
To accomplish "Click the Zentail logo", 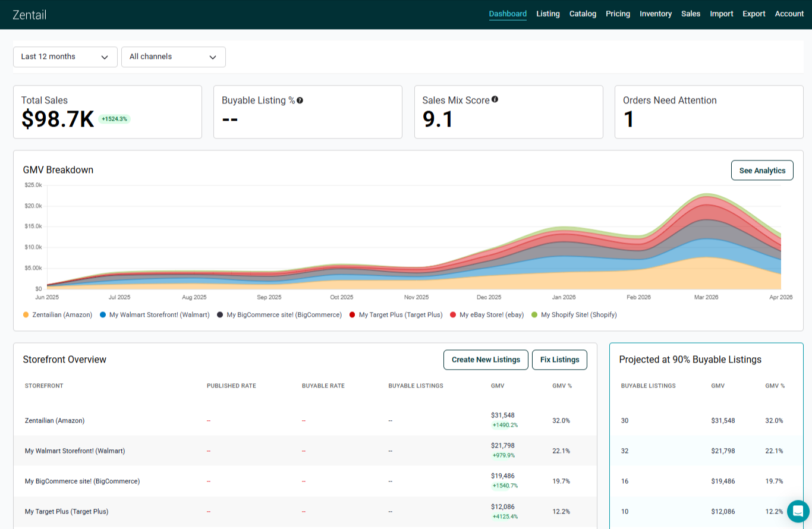I will click(x=29, y=14).
